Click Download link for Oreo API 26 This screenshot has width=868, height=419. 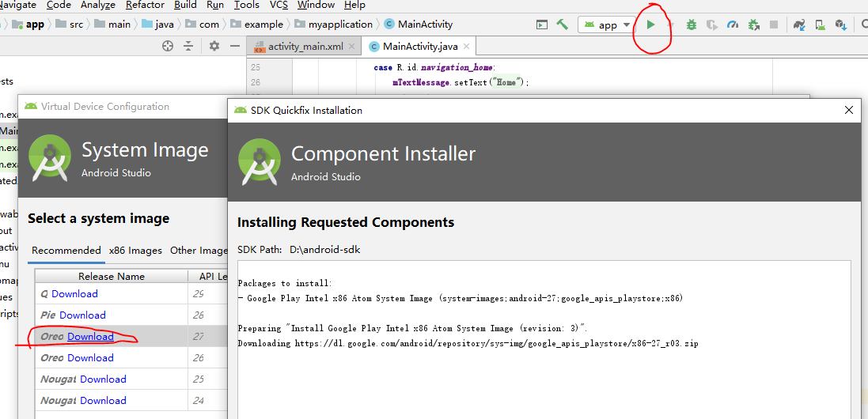91,357
